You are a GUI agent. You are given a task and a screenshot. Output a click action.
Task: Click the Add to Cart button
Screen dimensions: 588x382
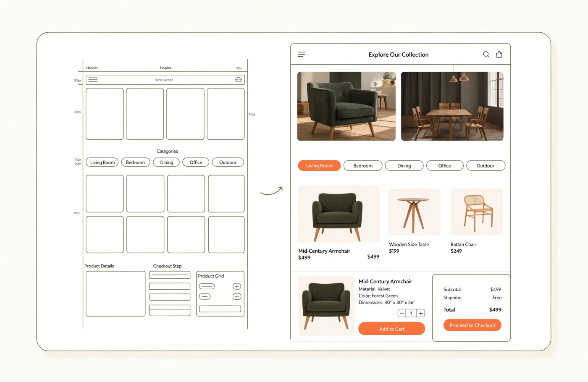(x=392, y=329)
